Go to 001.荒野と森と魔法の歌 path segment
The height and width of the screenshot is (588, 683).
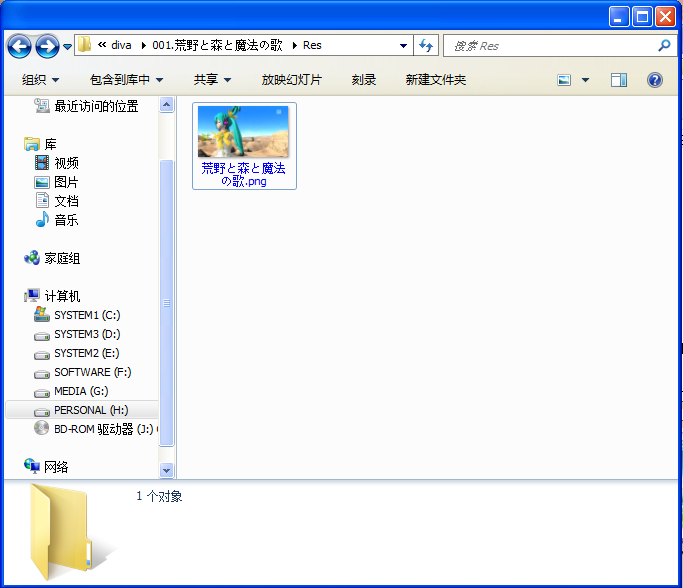217,45
